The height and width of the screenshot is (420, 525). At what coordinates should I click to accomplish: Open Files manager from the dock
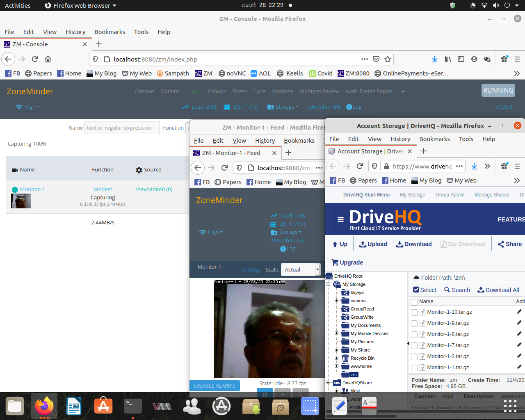(x=15, y=406)
